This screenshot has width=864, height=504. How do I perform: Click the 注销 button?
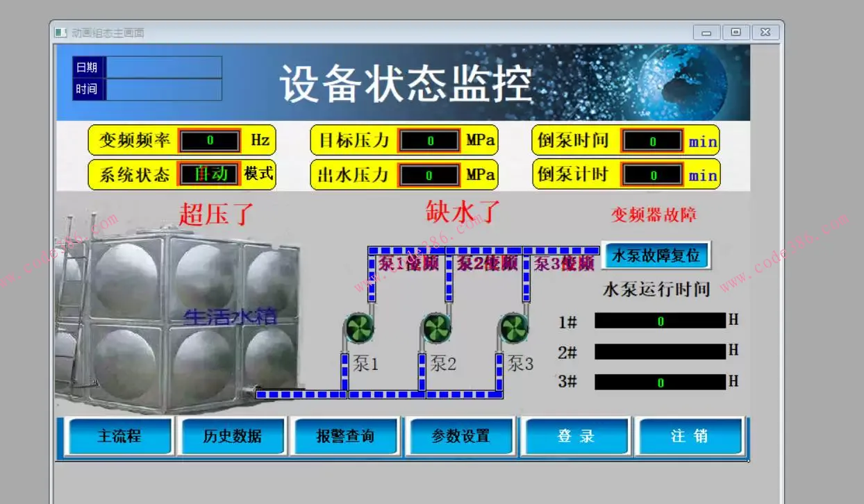[x=689, y=436]
